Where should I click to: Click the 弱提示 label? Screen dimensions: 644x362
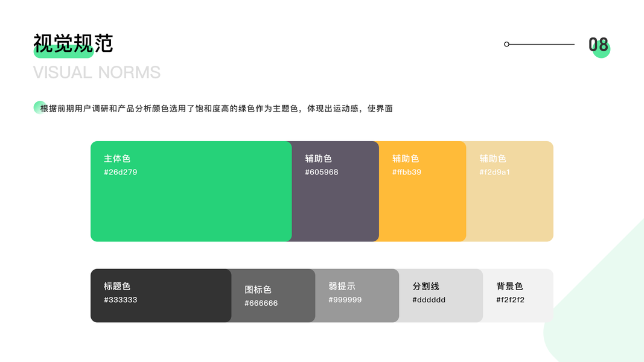click(342, 286)
